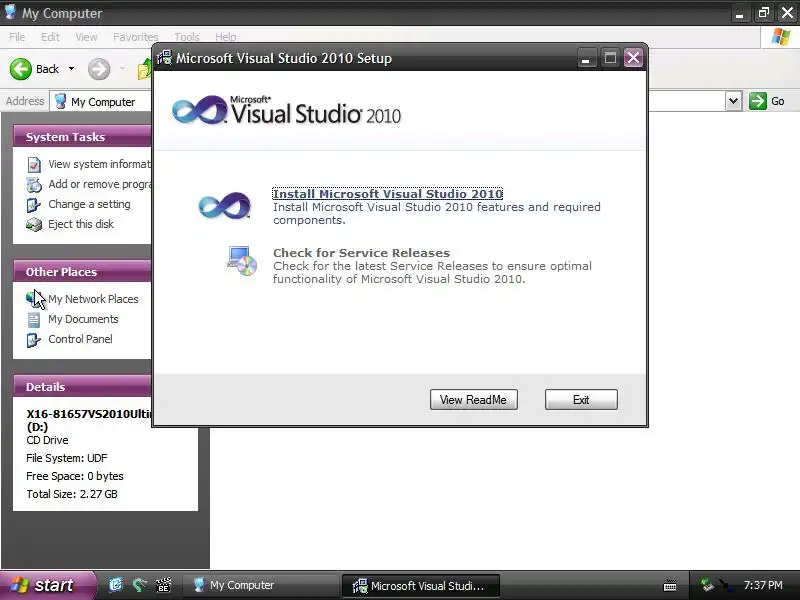Click the 7:37 PM clock
The image size is (800, 600).
pos(763,585)
